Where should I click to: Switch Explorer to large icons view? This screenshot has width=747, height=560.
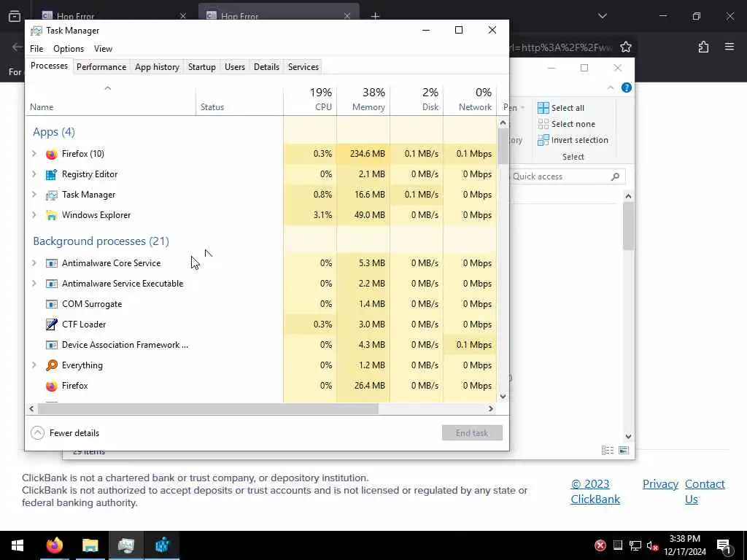point(624,450)
